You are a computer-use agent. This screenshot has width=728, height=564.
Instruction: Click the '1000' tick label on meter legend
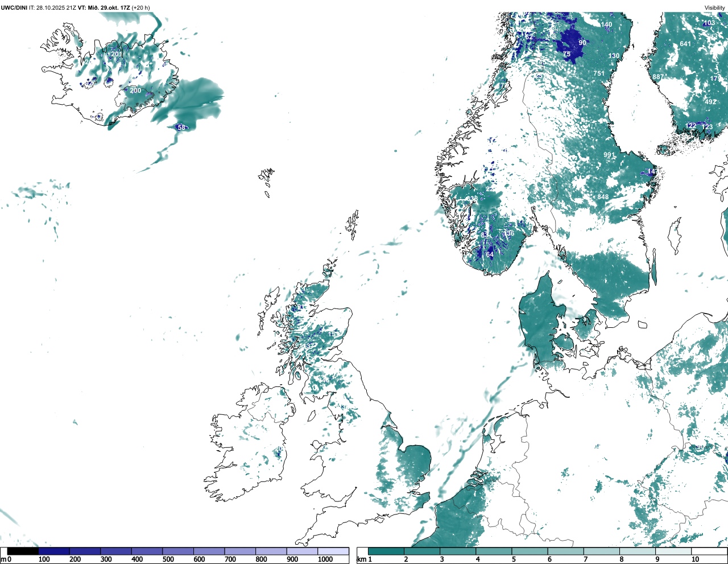325,559
